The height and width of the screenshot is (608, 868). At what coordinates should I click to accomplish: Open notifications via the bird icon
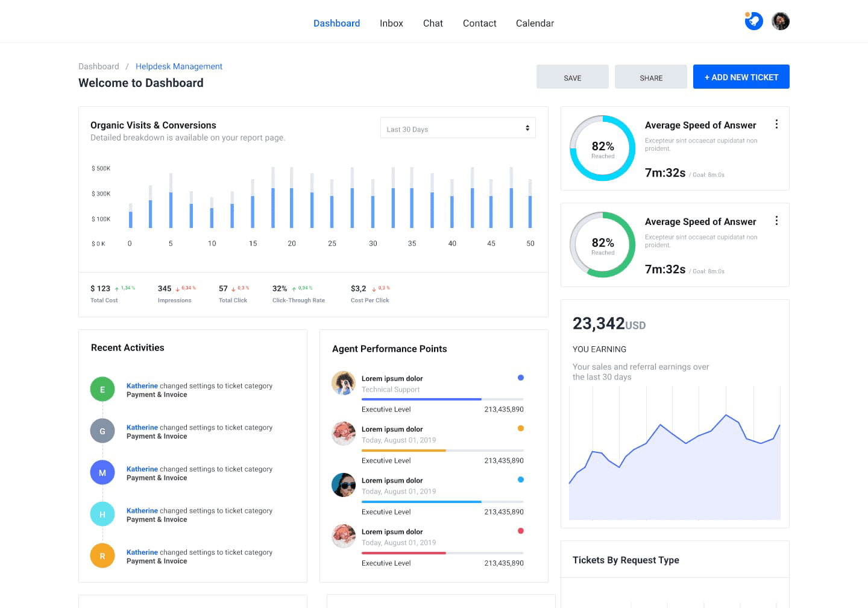(x=754, y=21)
